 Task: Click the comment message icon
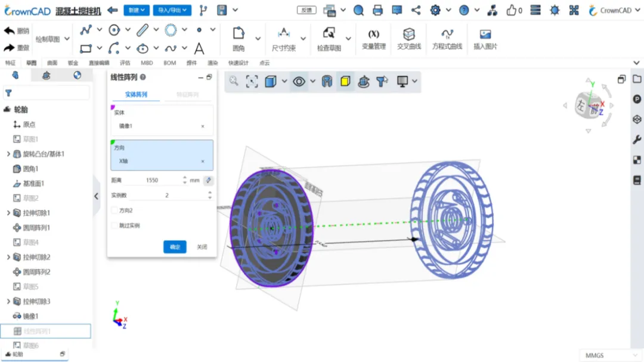(x=397, y=10)
